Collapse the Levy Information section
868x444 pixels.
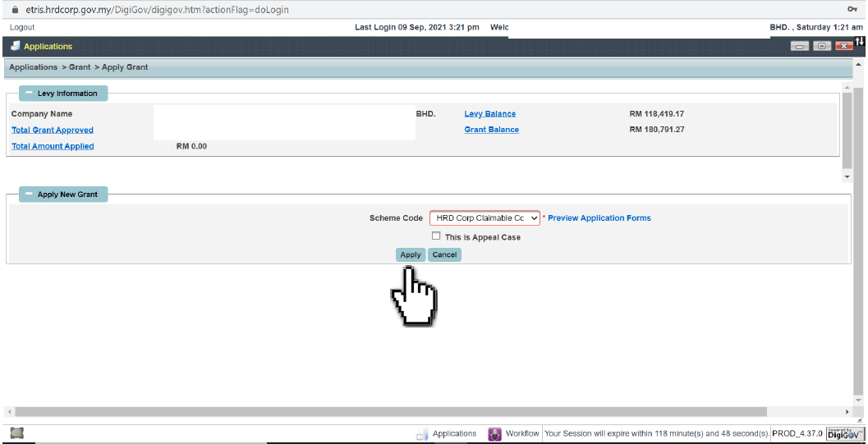(28, 94)
